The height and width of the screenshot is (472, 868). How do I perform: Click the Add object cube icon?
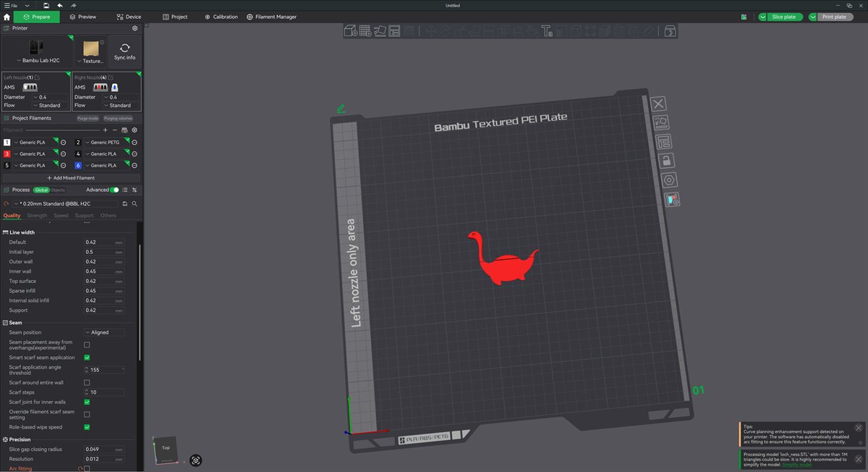(351, 30)
